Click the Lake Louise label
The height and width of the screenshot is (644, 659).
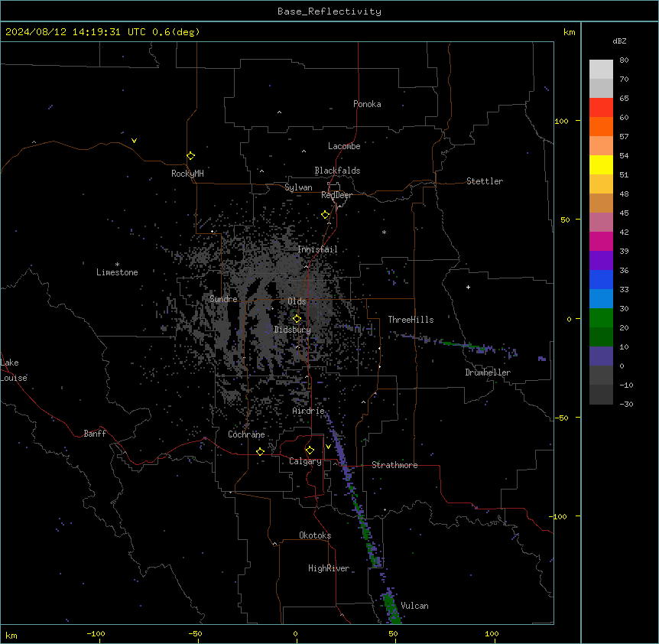(x=14, y=370)
